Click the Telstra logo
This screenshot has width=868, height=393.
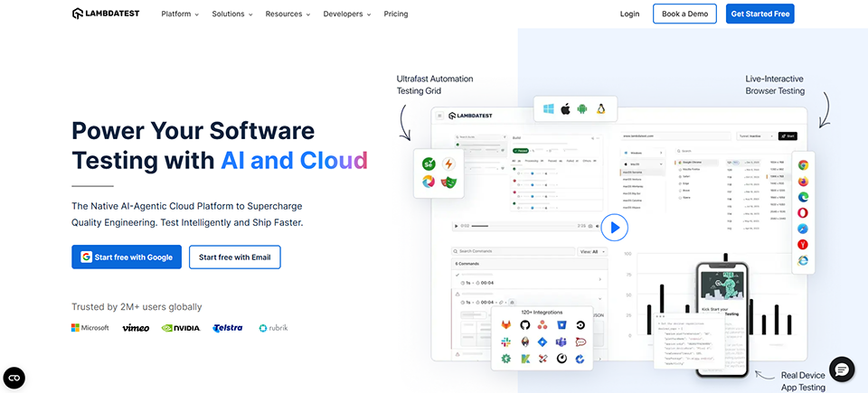[x=228, y=328]
